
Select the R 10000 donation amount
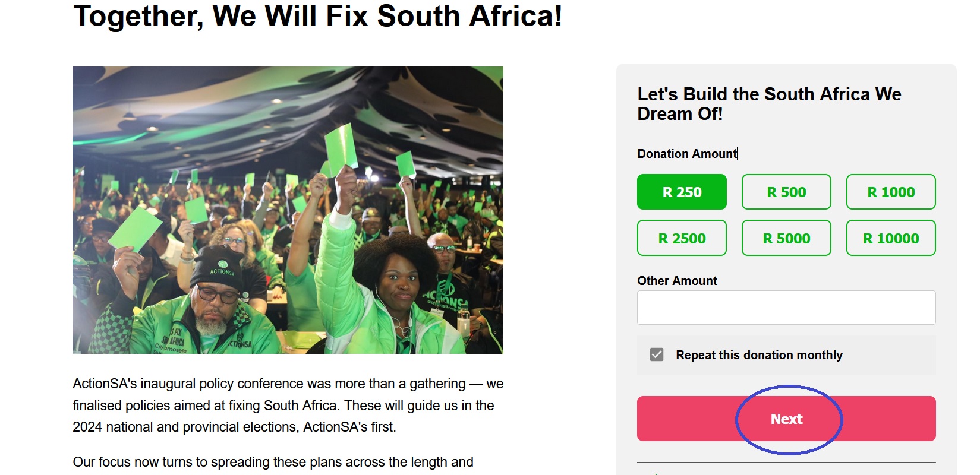pyautogui.click(x=890, y=238)
